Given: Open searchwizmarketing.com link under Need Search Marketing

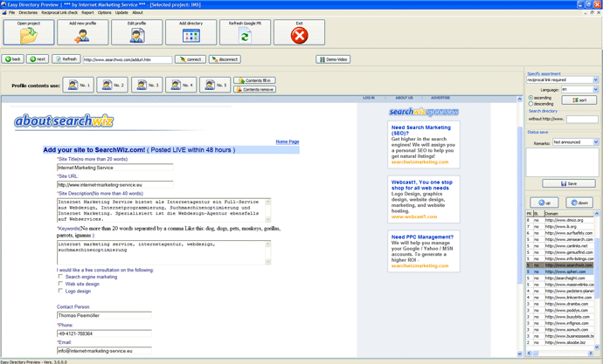Looking at the screenshot, I should [x=419, y=162].
